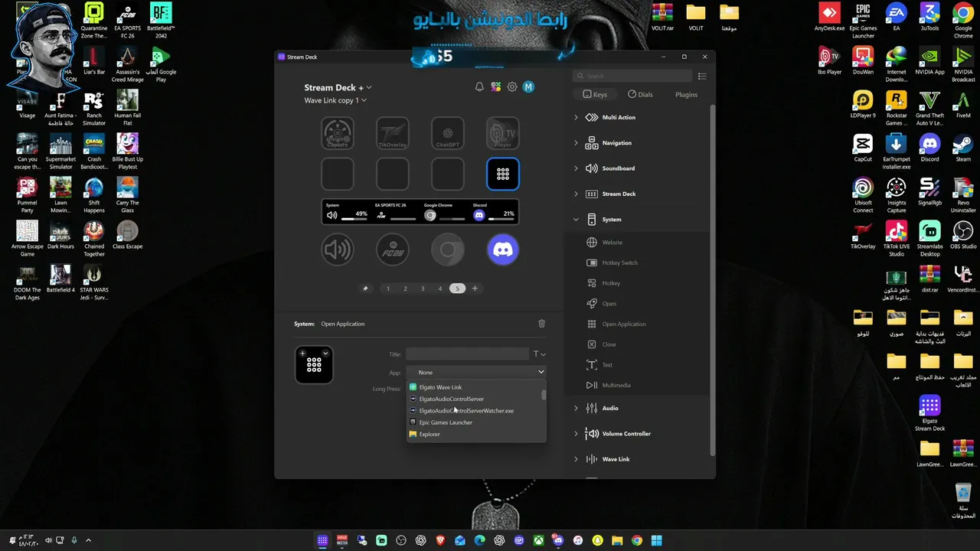Go to page 4
Image resolution: width=980 pixels, height=551 pixels.
pos(440,289)
